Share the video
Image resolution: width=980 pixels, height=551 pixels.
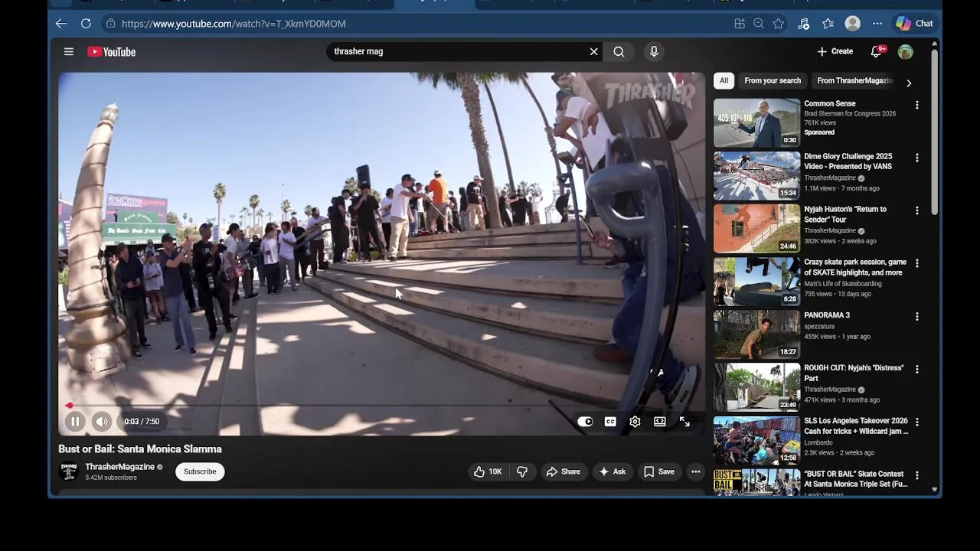click(x=563, y=471)
